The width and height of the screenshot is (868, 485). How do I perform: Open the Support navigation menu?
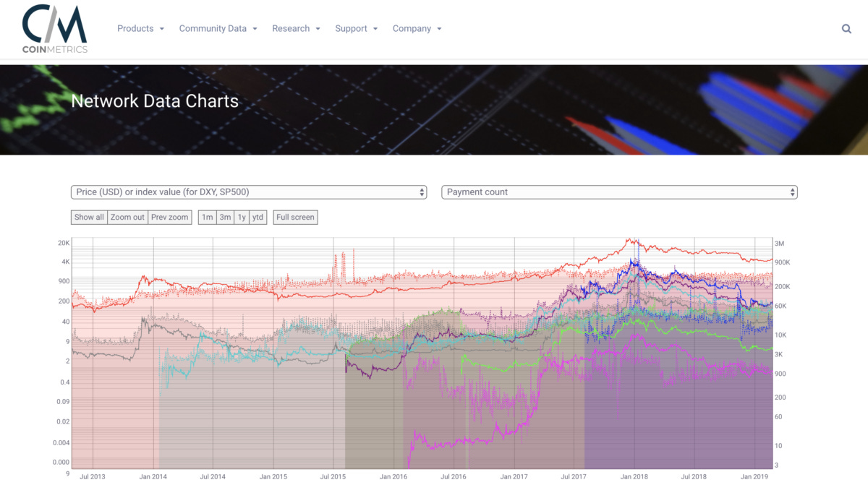click(x=356, y=29)
